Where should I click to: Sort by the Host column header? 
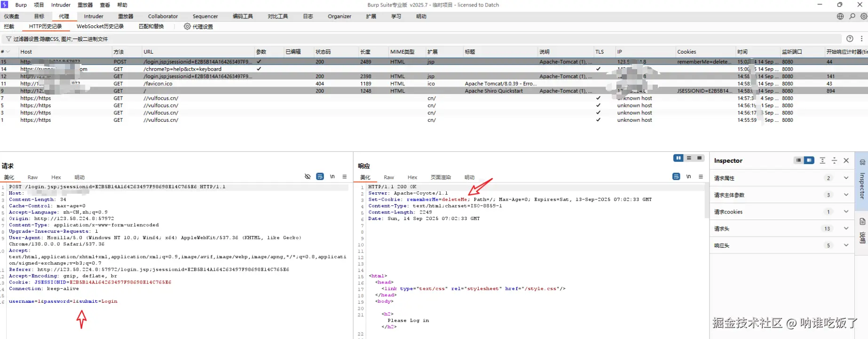[65, 52]
